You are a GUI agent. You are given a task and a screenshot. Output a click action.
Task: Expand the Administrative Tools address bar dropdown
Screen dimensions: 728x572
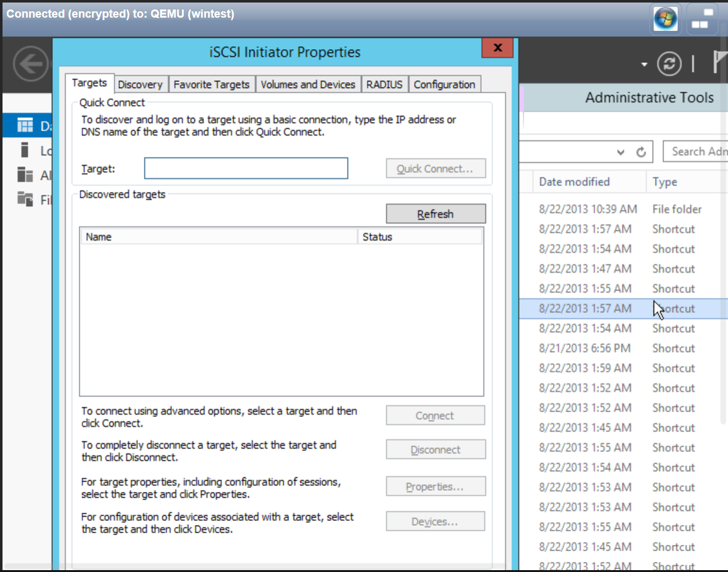coord(621,152)
